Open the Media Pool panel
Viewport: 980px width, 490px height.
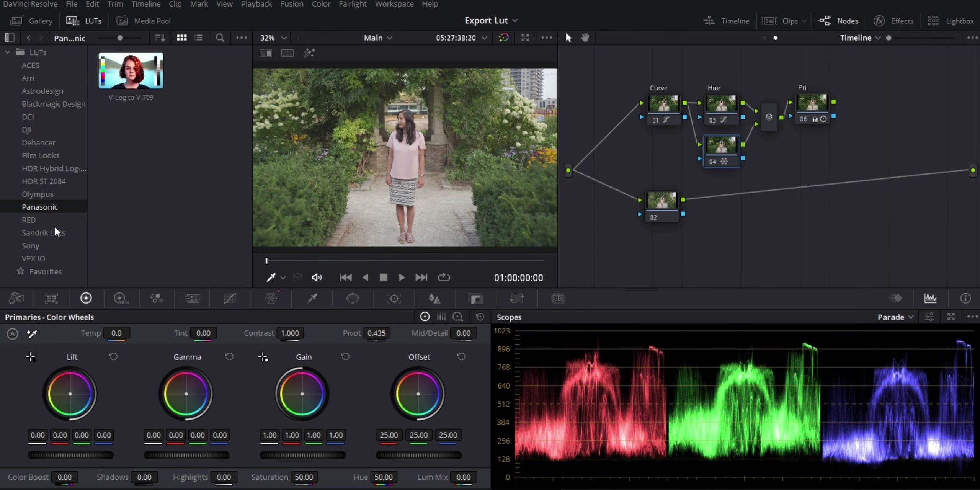click(x=144, y=21)
